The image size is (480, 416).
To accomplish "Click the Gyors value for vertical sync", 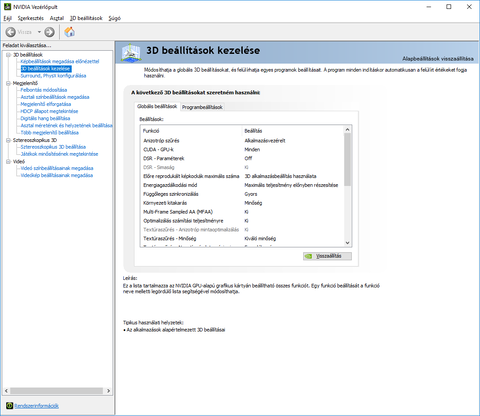I will click(251, 194).
